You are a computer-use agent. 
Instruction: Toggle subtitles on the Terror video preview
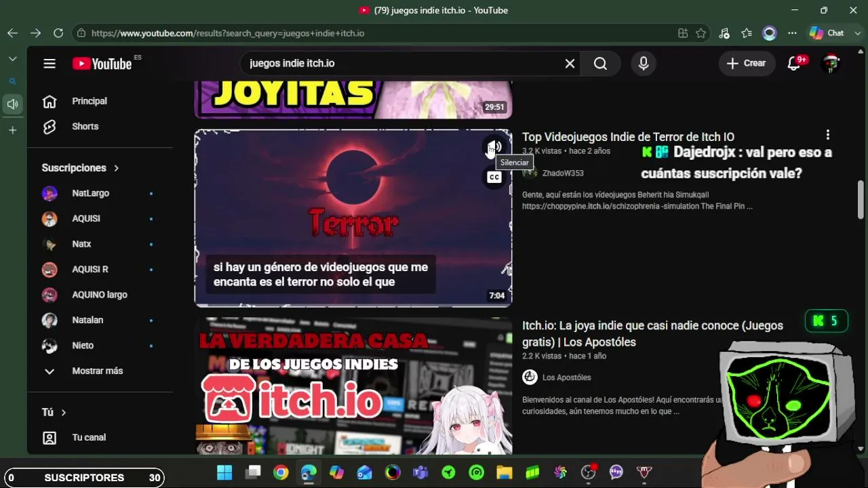(x=494, y=178)
